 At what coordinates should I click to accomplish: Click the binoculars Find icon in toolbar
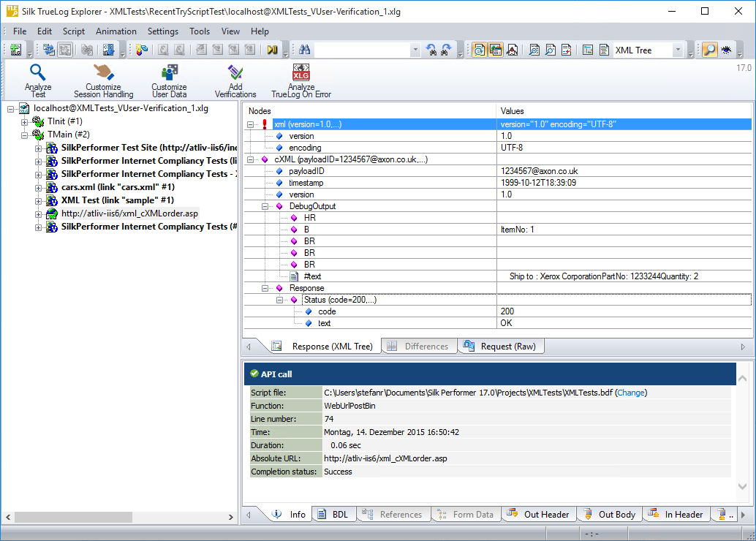click(305, 50)
